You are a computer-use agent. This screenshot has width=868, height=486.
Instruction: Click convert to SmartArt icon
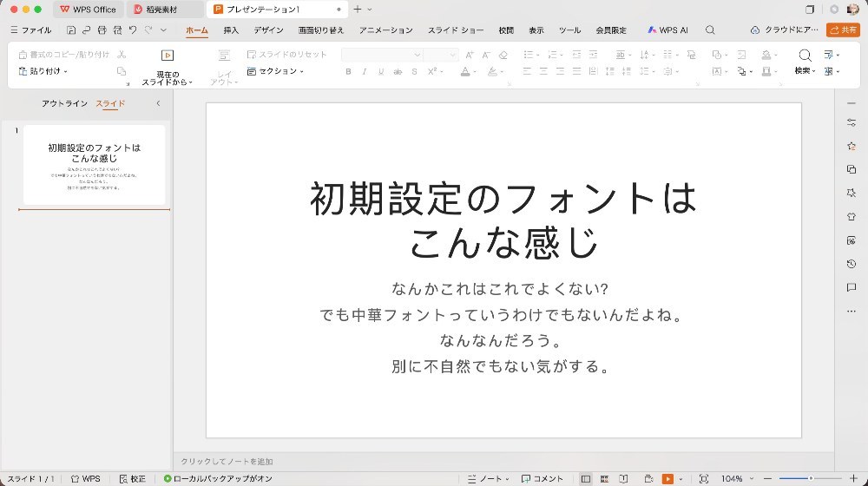point(692,55)
